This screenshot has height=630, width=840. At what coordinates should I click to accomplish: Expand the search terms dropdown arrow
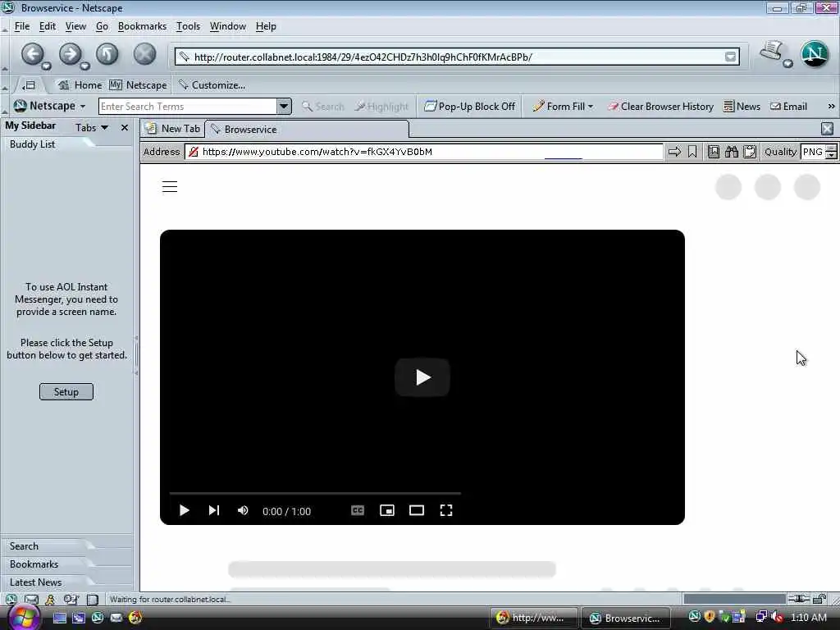284,106
